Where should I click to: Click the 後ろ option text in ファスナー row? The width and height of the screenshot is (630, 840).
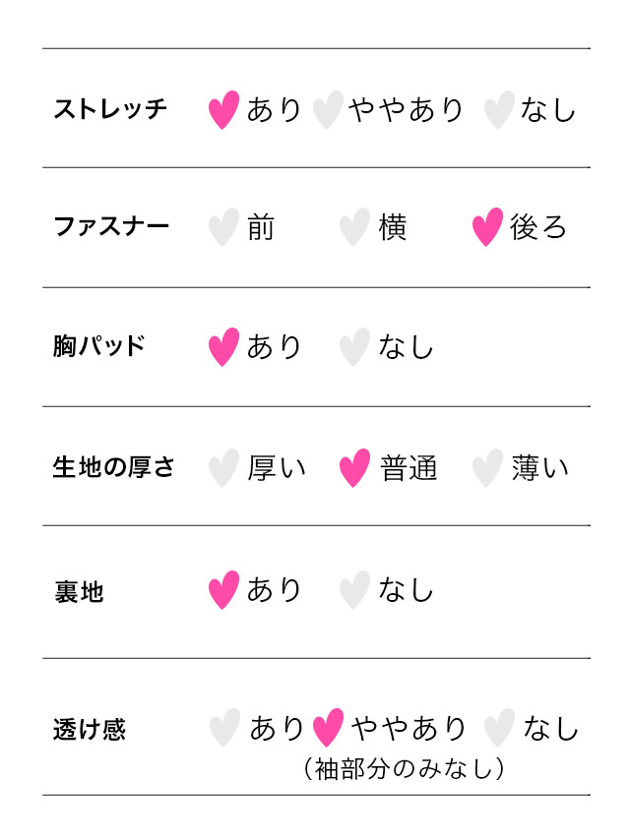coord(538,227)
